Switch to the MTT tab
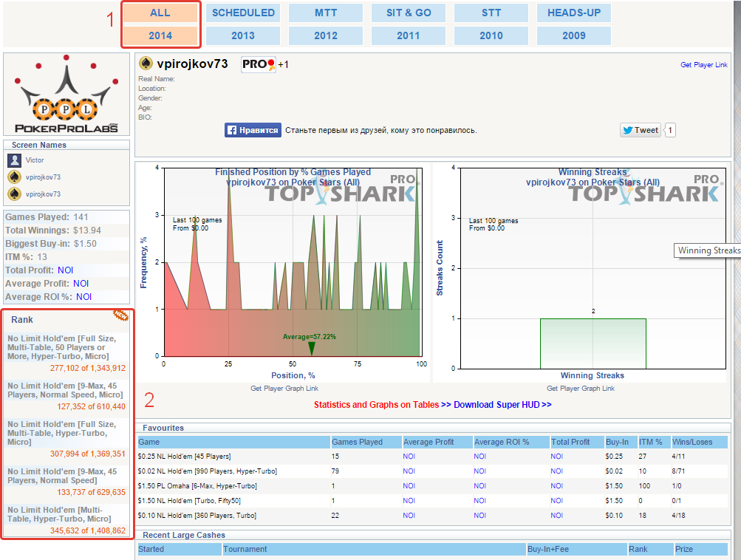The image size is (741, 560). point(325,12)
